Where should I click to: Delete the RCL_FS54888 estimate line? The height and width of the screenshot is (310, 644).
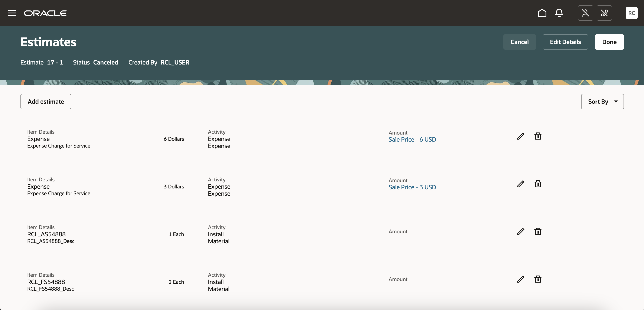pyautogui.click(x=537, y=279)
